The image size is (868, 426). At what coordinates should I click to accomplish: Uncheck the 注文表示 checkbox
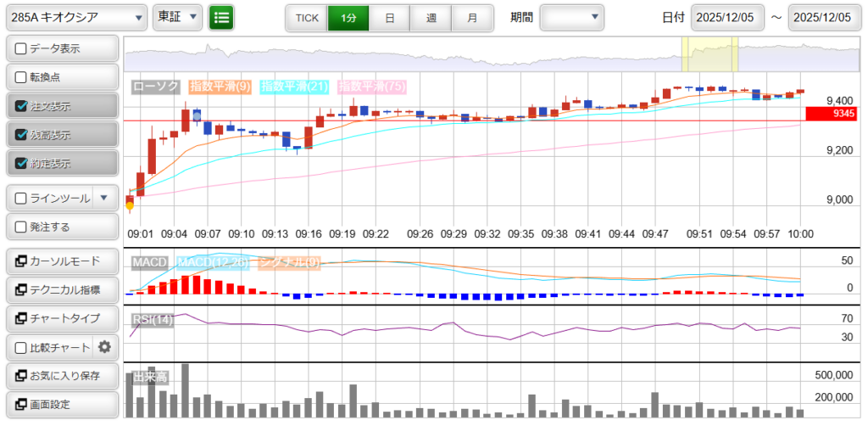pos(21,107)
